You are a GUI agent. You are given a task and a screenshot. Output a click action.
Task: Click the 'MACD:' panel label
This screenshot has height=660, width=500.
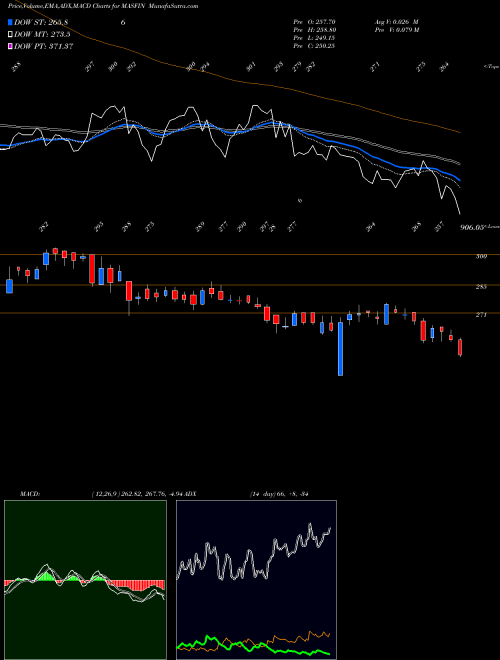(30, 494)
